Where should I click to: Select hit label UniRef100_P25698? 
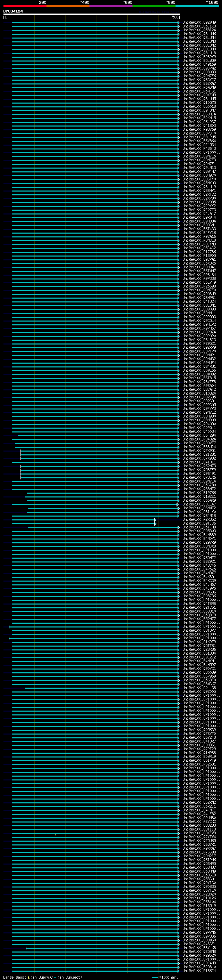tap(199, 286)
